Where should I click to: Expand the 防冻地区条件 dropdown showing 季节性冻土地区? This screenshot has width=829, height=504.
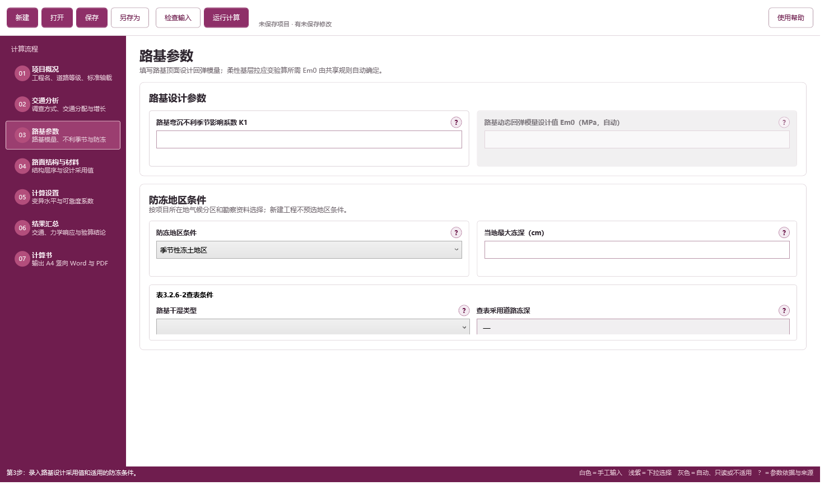pyautogui.click(x=309, y=250)
